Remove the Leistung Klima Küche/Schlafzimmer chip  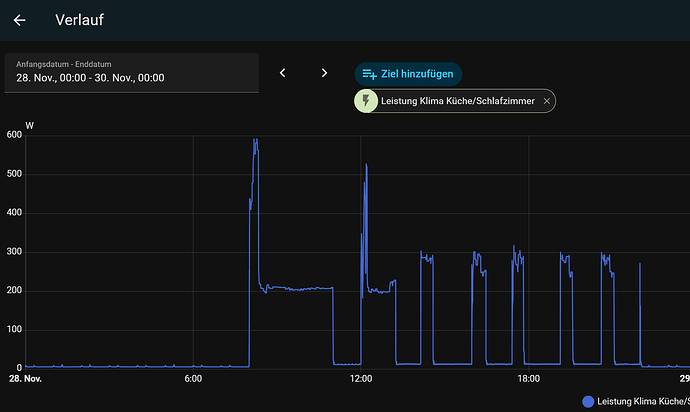546,101
